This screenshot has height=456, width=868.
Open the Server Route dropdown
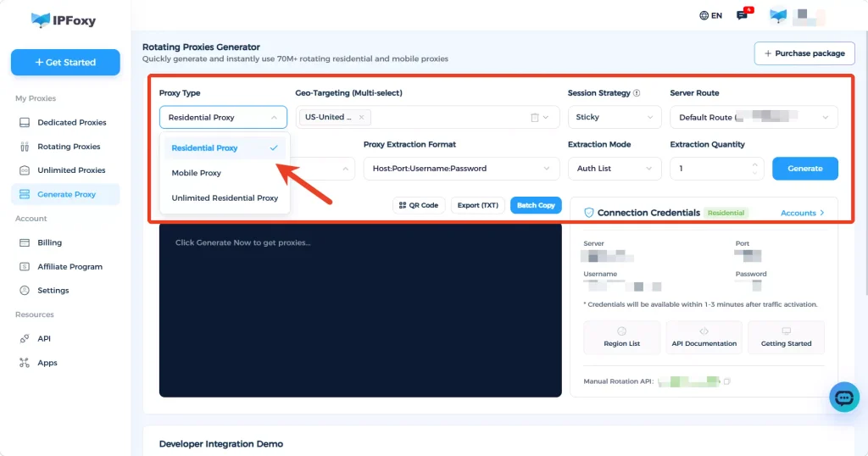tap(754, 117)
